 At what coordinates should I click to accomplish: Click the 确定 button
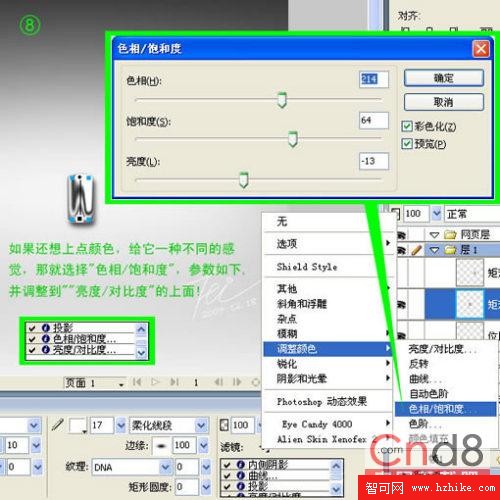click(x=444, y=78)
